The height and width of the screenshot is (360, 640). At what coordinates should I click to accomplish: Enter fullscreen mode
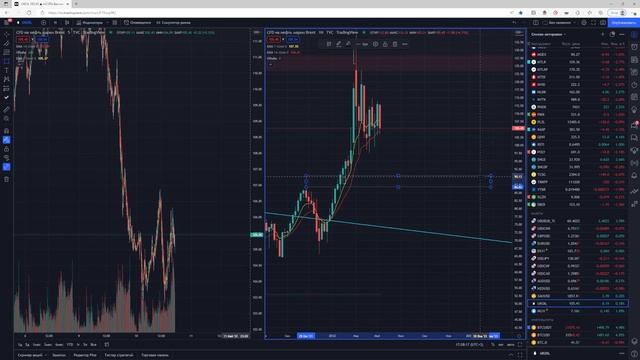coord(593,23)
